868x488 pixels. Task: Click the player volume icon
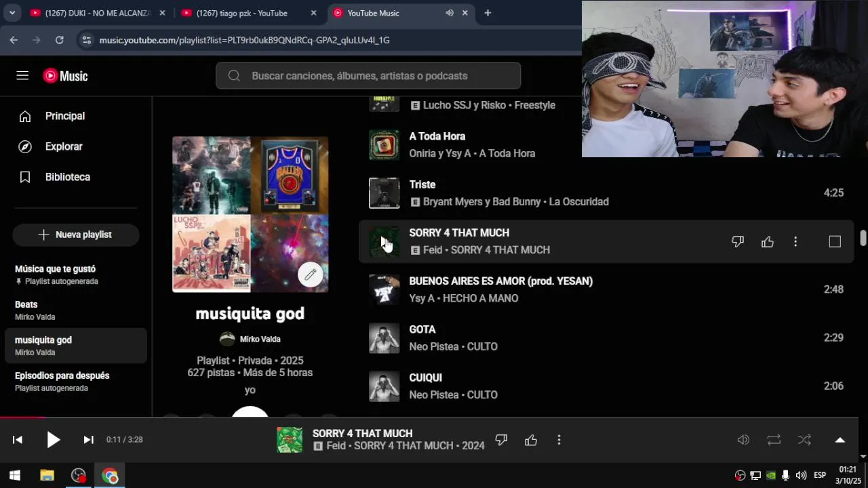[743, 440]
